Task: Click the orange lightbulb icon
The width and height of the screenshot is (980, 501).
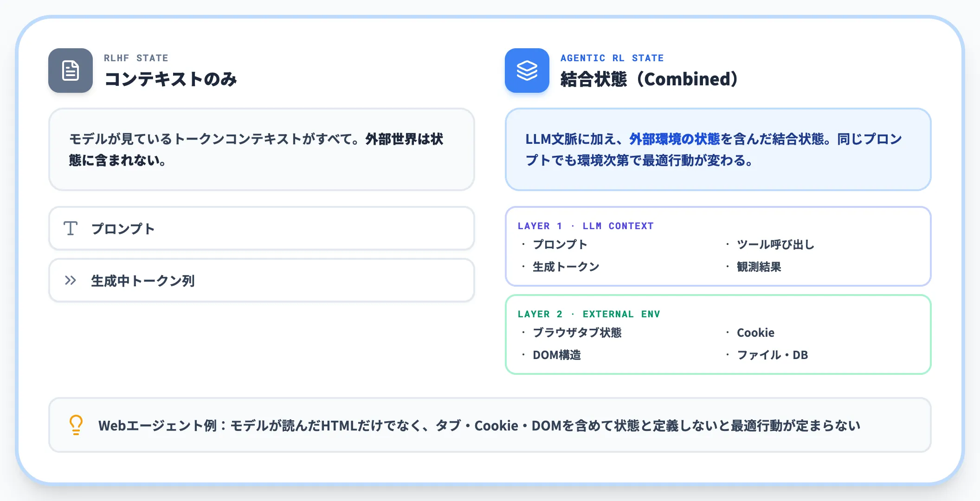Action: [x=76, y=425]
